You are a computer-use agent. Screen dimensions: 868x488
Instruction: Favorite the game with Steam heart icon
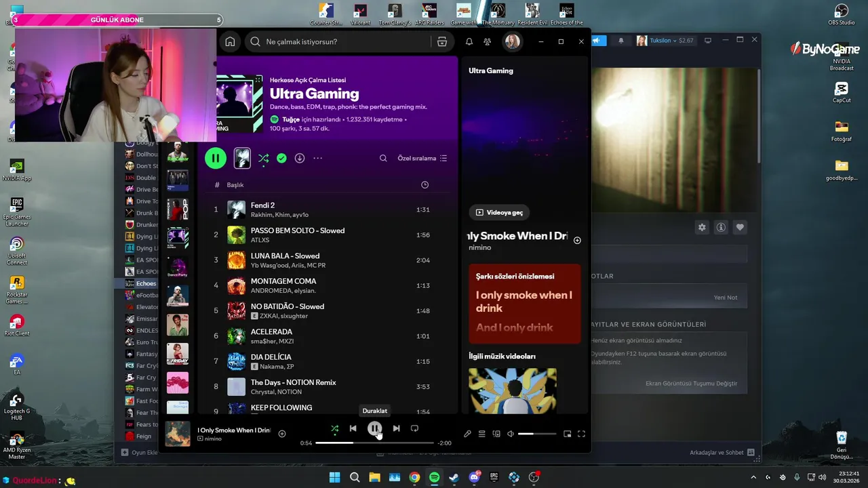point(740,228)
